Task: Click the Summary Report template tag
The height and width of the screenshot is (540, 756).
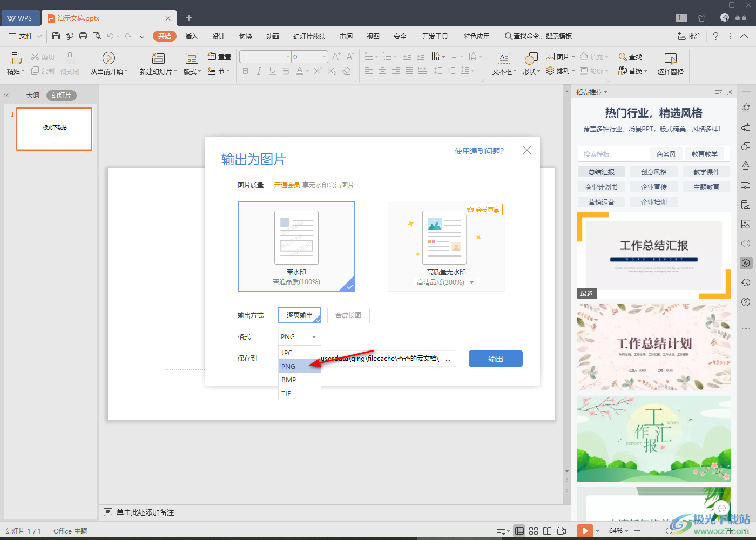Action: [x=602, y=172]
